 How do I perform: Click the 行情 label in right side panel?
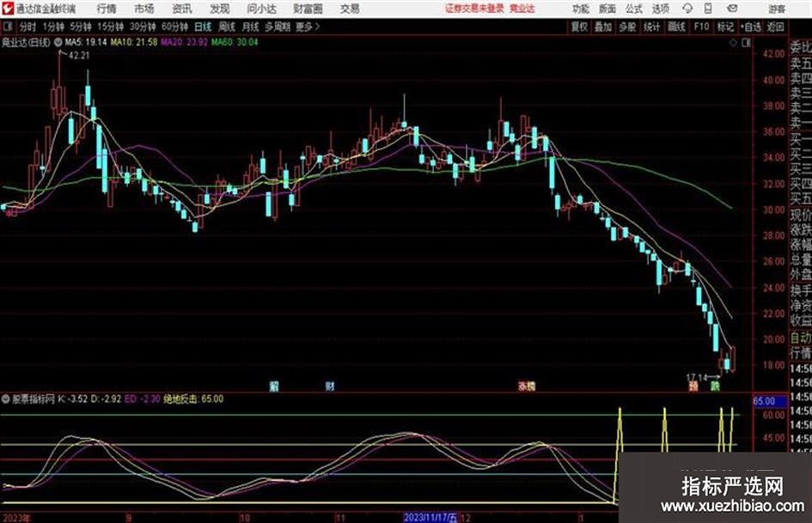point(801,353)
